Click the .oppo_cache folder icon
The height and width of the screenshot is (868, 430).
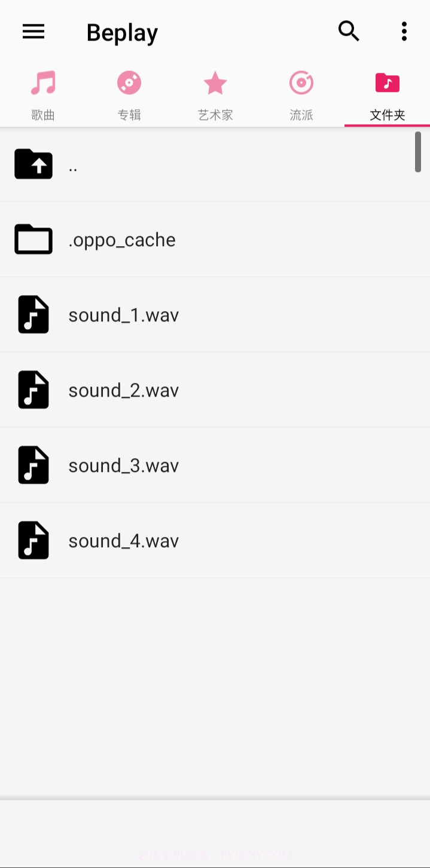tap(33, 239)
